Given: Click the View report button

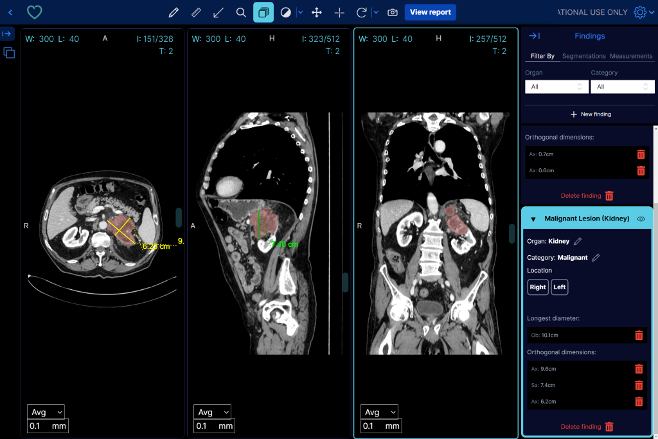Looking at the screenshot, I should [x=430, y=12].
